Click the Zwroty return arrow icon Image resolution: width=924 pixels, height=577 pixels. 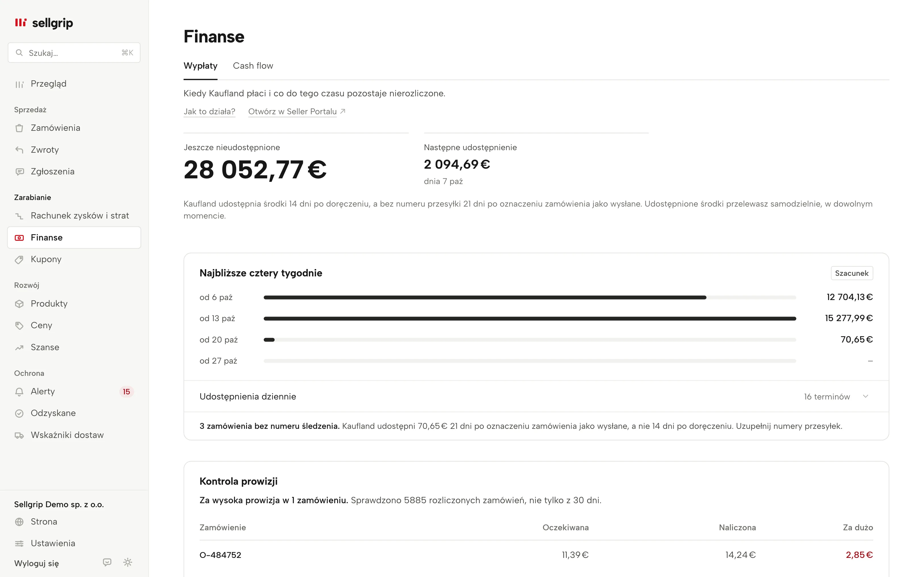(x=19, y=150)
